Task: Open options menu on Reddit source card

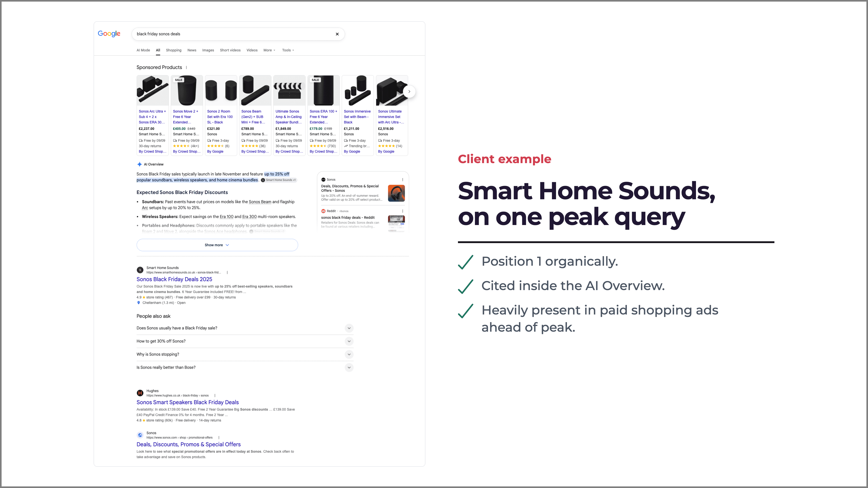Action: click(402, 211)
